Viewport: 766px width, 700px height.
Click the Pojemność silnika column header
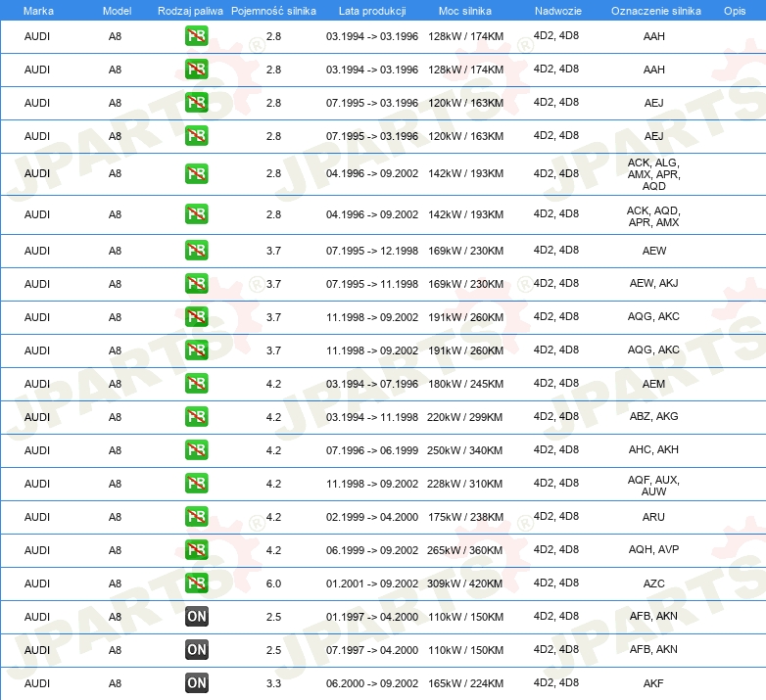pyautogui.click(x=273, y=10)
